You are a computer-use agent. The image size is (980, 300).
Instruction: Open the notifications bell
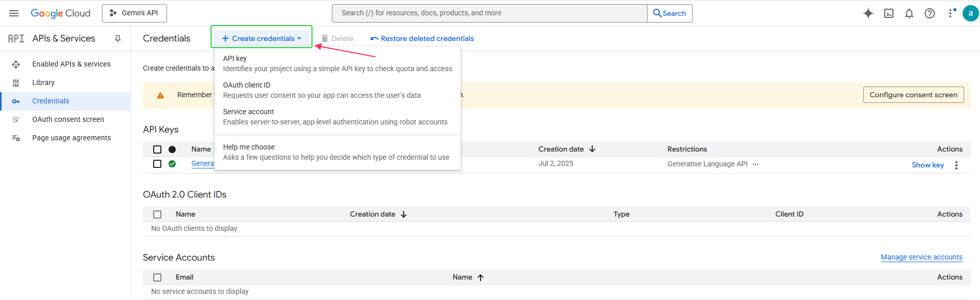909,13
